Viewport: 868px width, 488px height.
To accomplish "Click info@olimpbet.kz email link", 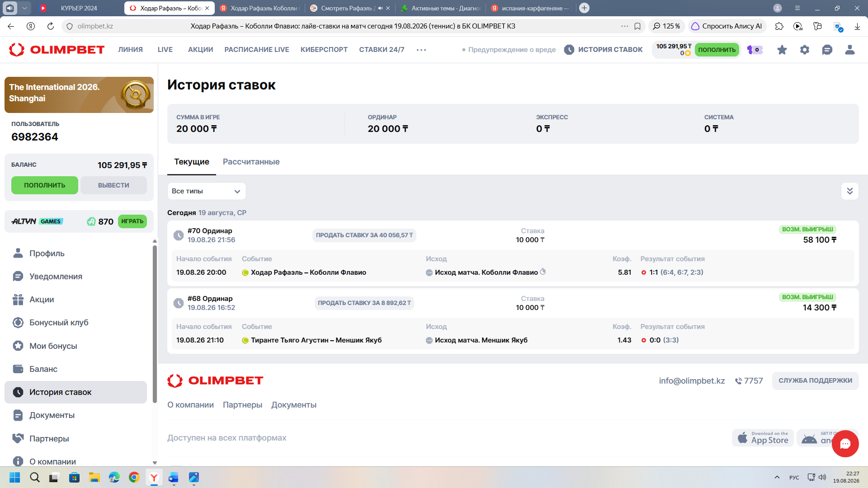I will (x=692, y=381).
